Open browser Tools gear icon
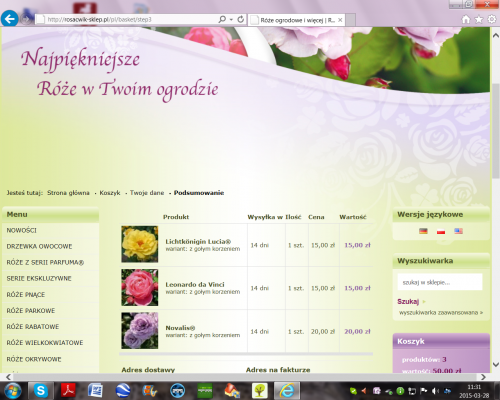 [492, 19]
